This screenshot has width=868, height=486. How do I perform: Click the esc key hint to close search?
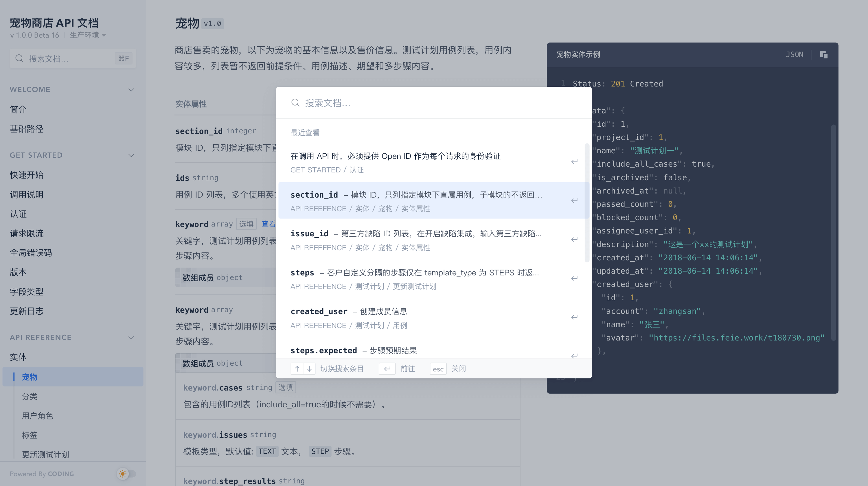pos(438,369)
